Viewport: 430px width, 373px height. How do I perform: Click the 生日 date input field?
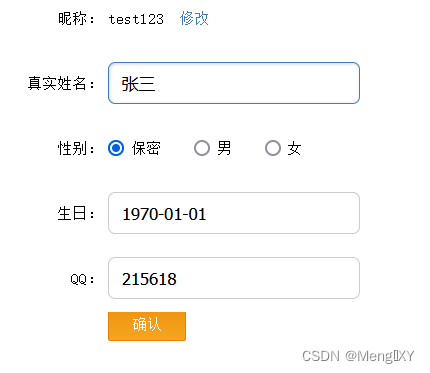pyautogui.click(x=234, y=213)
